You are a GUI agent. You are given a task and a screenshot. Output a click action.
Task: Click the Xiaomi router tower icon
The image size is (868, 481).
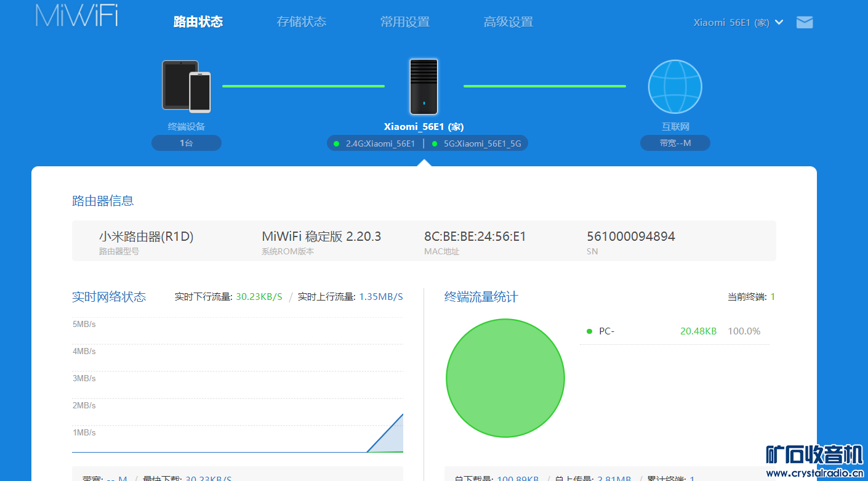click(x=424, y=86)
